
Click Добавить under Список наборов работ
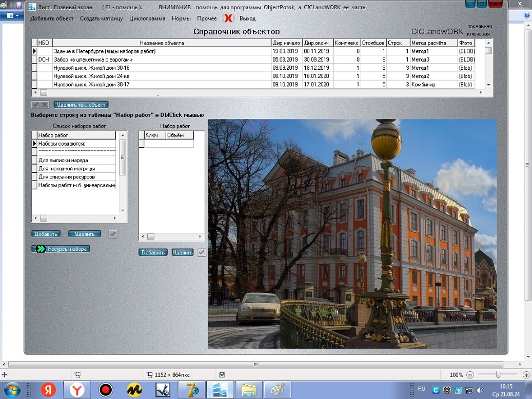(46, 234)
